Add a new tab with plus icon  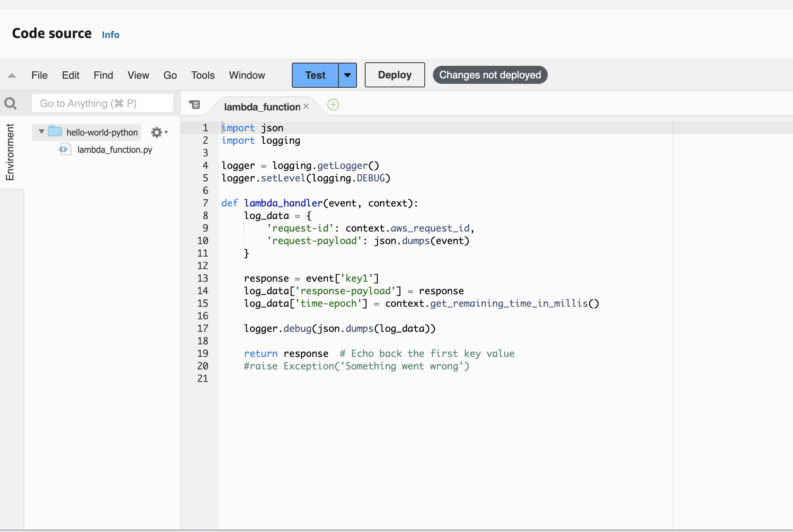point(333,105)
